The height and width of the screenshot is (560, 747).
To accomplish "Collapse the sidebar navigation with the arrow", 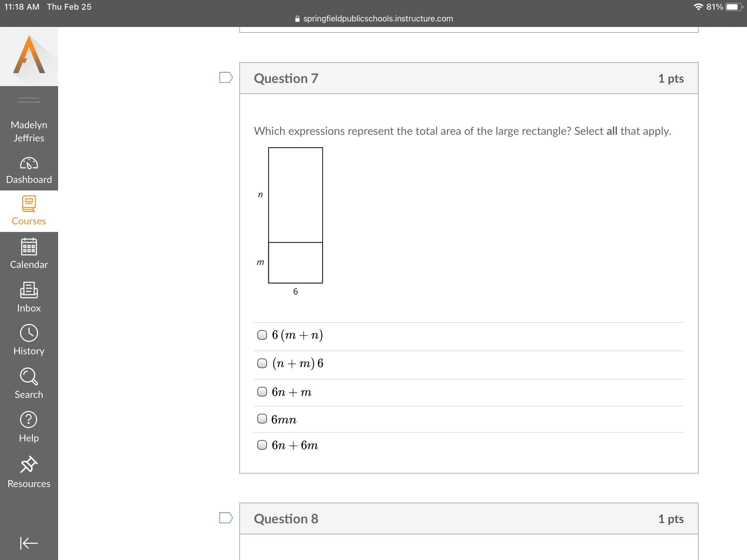I will (29, 543).
